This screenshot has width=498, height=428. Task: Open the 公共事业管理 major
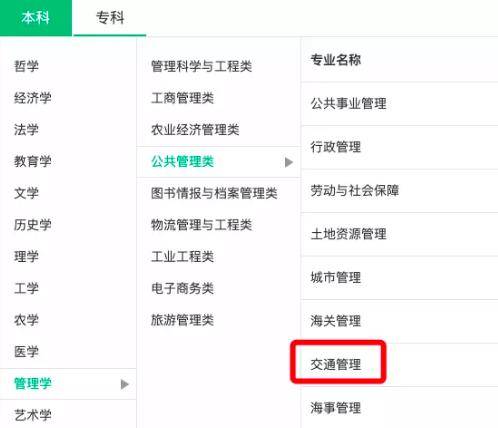(348, 104)
